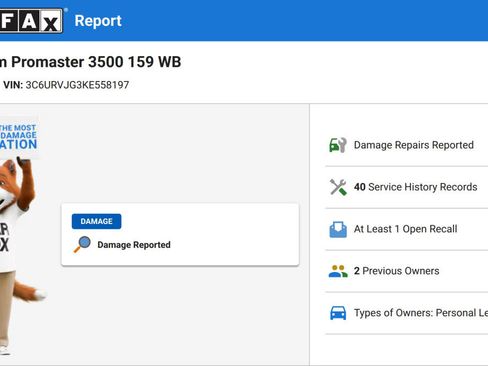Click the CARFAX logo in the header
The height and width of the screenshot is (366, 488).
coord(31,21)
